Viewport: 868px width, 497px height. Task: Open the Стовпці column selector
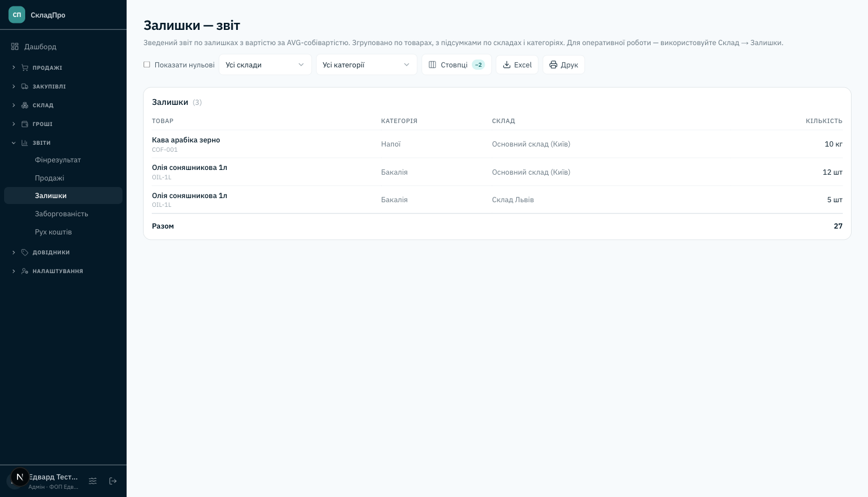point(457,64)
